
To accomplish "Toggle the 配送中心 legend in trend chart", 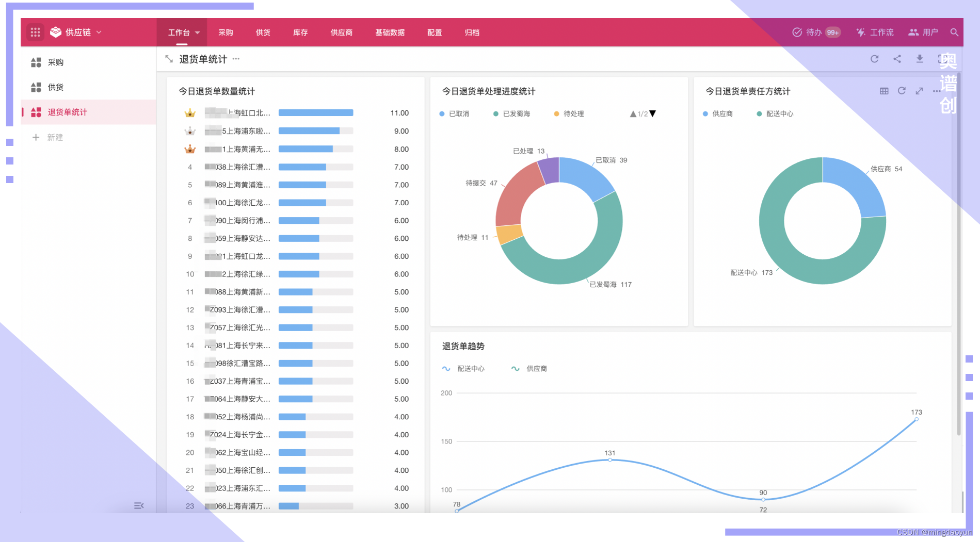I will pos(463,369).
